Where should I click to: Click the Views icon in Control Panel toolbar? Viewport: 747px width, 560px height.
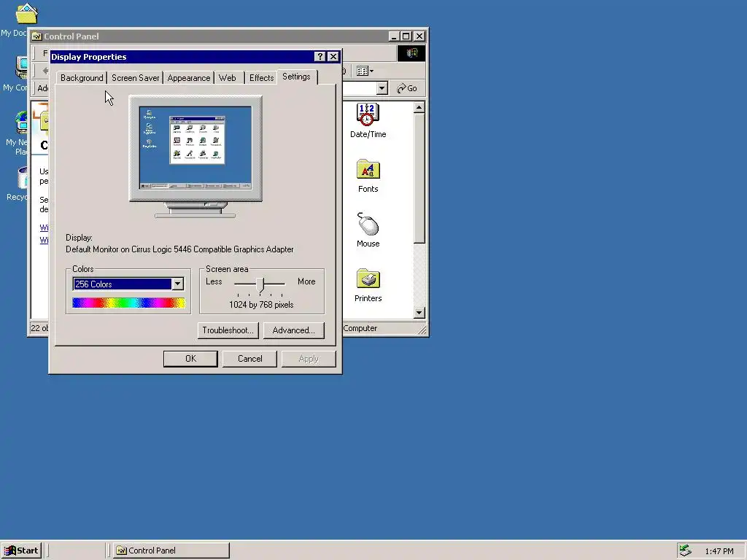click(365, 71)
